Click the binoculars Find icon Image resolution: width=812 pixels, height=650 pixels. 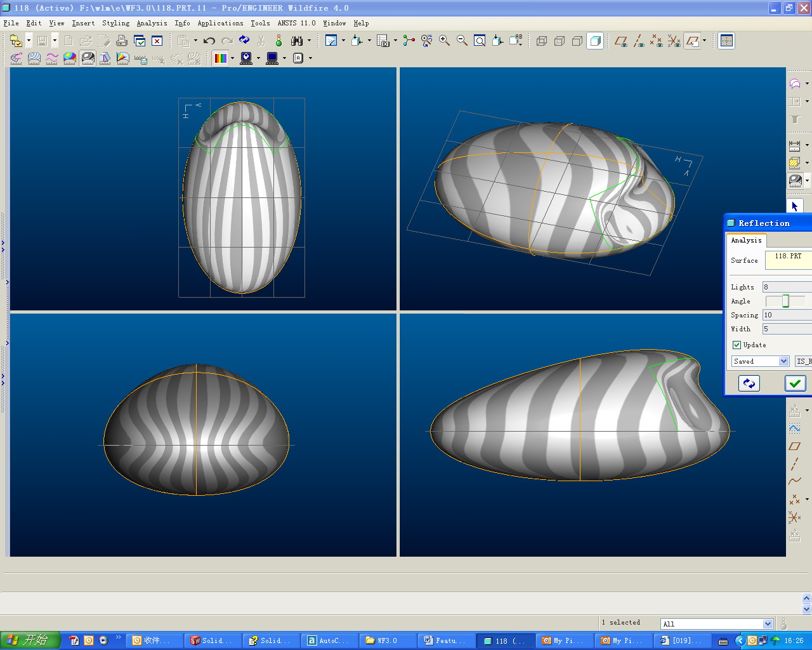(x=296, y=41)
